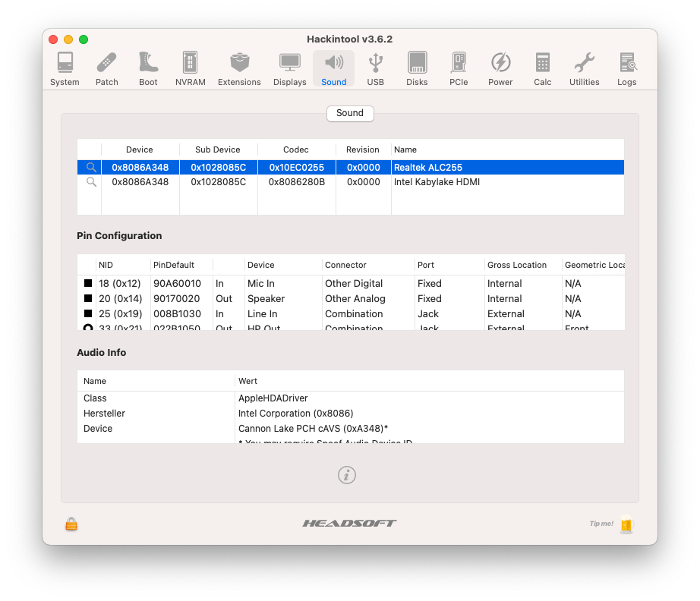Viewport: 700px width, 601px height.
Task: Click the info icon below Audio Info
Action: pyautogui.click(x=347, y=475)
